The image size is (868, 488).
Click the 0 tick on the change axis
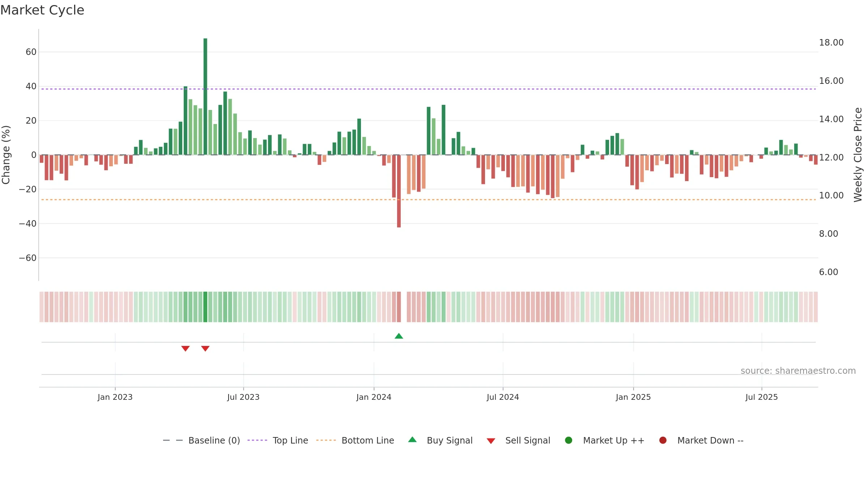pyautogui.click(x=34, y=155)
